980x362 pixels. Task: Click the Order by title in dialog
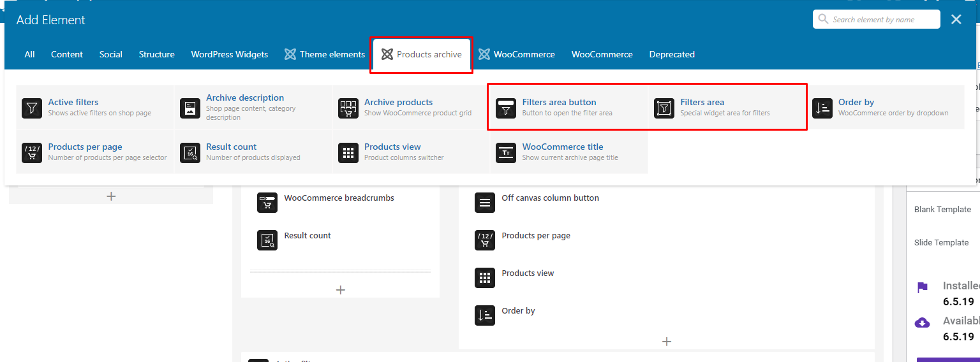point(856,102)
